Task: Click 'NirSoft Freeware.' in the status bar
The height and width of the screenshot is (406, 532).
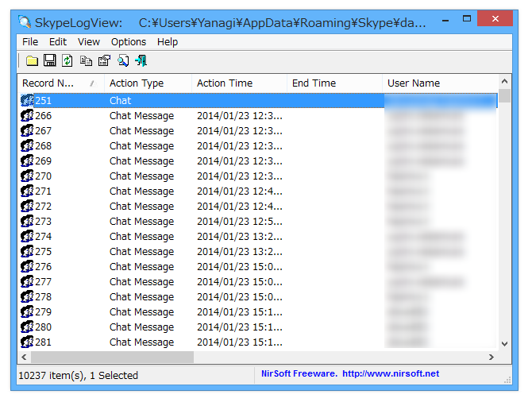Action: click(299, 373)
